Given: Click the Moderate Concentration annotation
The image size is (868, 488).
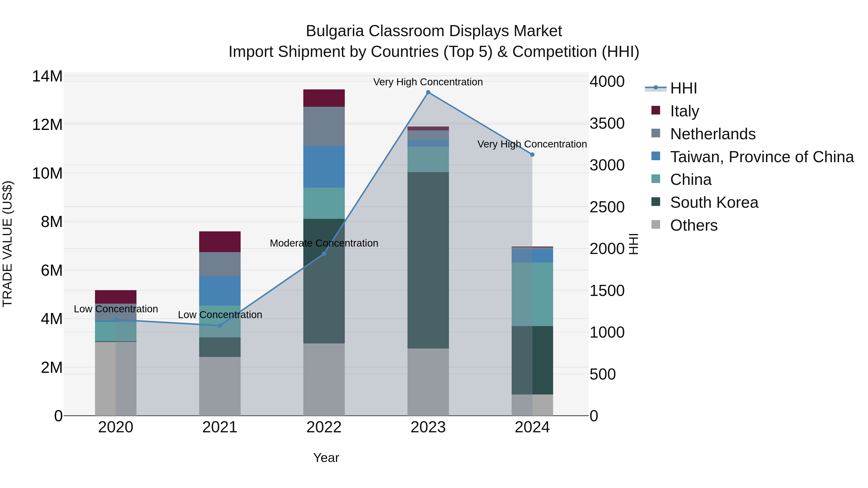Looking at the screenshot, I should pyautogui.click(x=324, y=243).
